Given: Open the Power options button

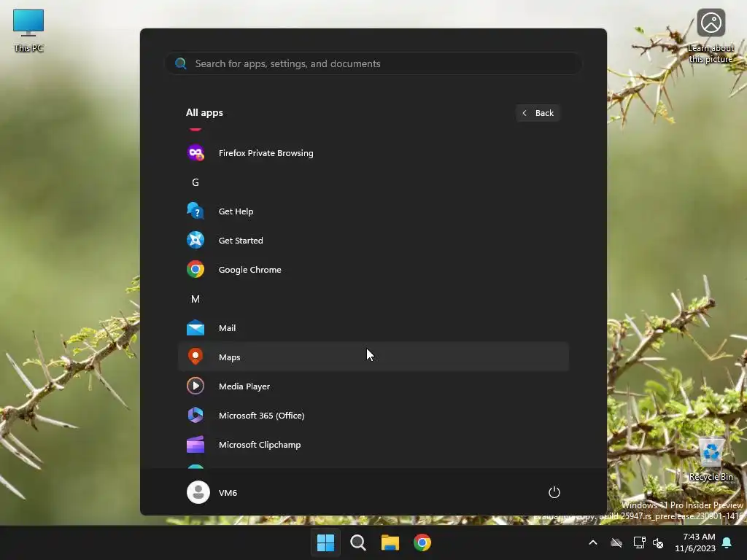Looking at the screenshot, I should 554,492.
